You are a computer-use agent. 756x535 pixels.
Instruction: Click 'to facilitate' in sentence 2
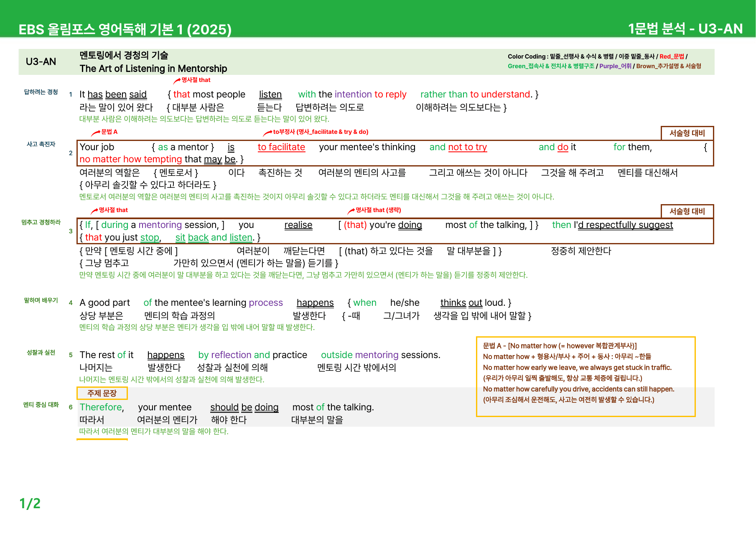tap(281, 147)
